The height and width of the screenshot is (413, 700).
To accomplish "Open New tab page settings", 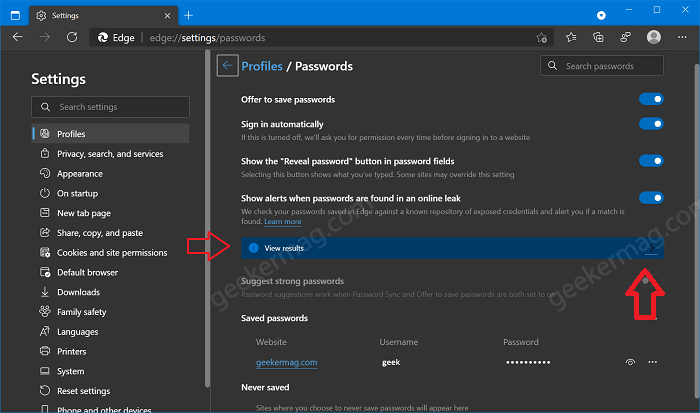I will pos(110,213).
